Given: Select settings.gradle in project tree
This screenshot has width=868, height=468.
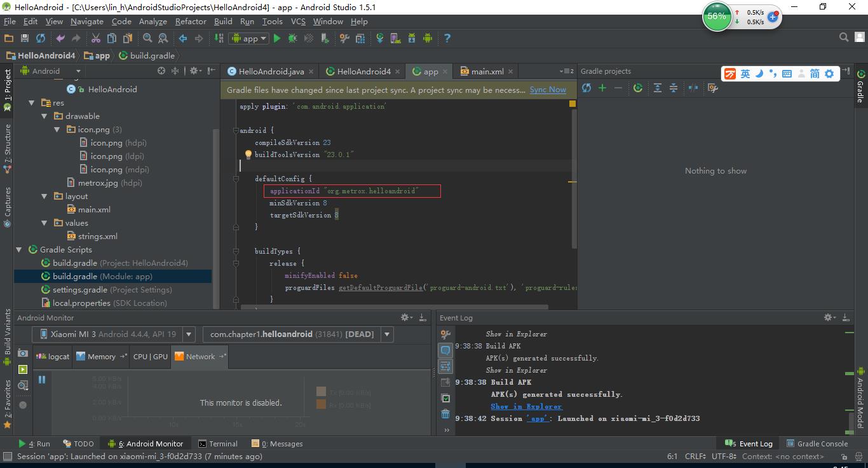Looking at the screenshot, I should (x=107, y=289).
